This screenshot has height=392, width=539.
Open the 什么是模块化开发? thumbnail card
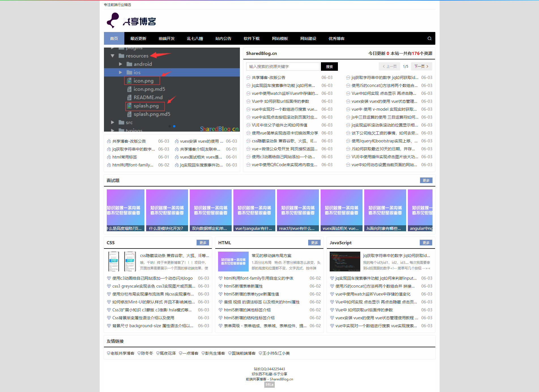(x=167, y=210)
